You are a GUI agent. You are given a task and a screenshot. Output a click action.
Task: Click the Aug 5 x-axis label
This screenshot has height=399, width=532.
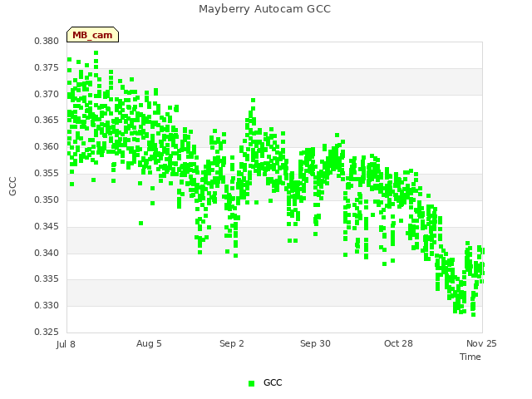[149, 343]
